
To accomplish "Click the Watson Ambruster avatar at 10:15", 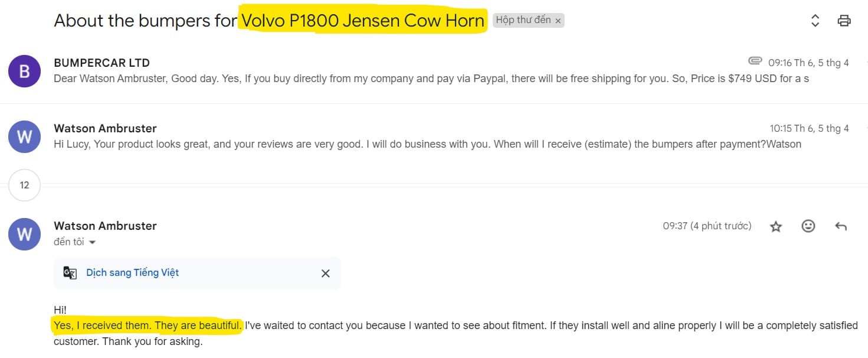I will coord(24,136).
